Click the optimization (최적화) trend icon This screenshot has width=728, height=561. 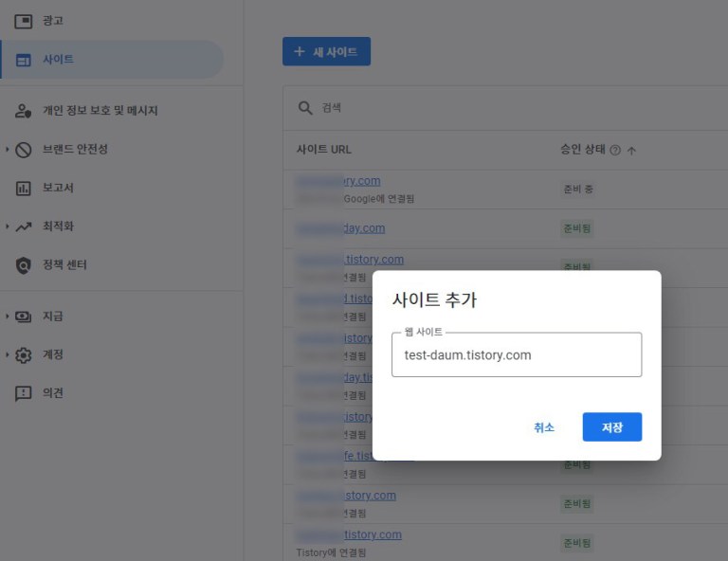[x=23, y=226]
